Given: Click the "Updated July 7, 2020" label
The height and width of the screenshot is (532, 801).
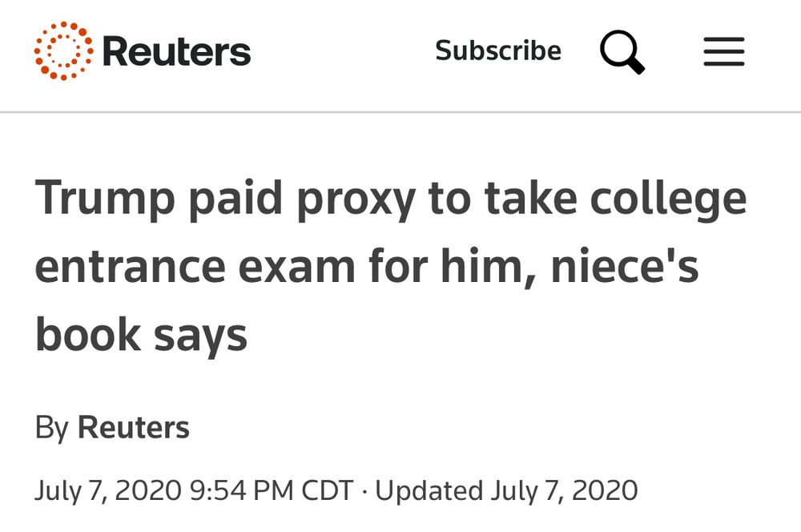Looking at the screenshot, I should click(x=506, y=490).
